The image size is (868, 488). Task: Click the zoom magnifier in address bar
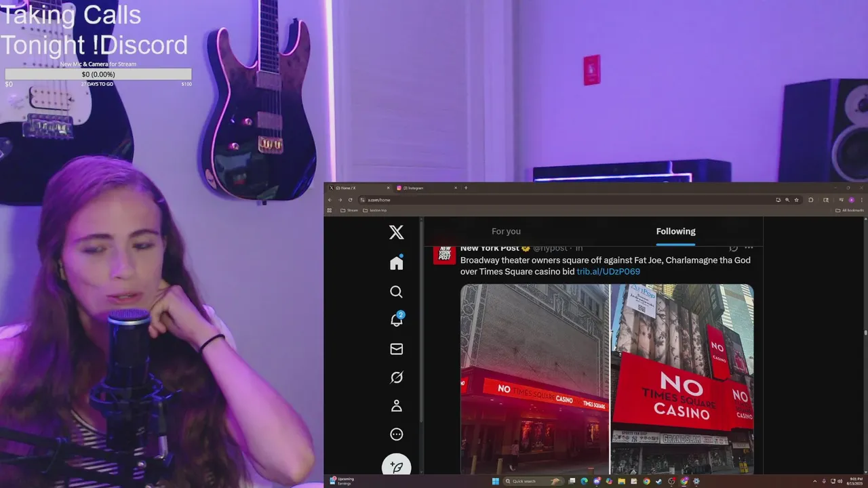click(x=787, y=200)
